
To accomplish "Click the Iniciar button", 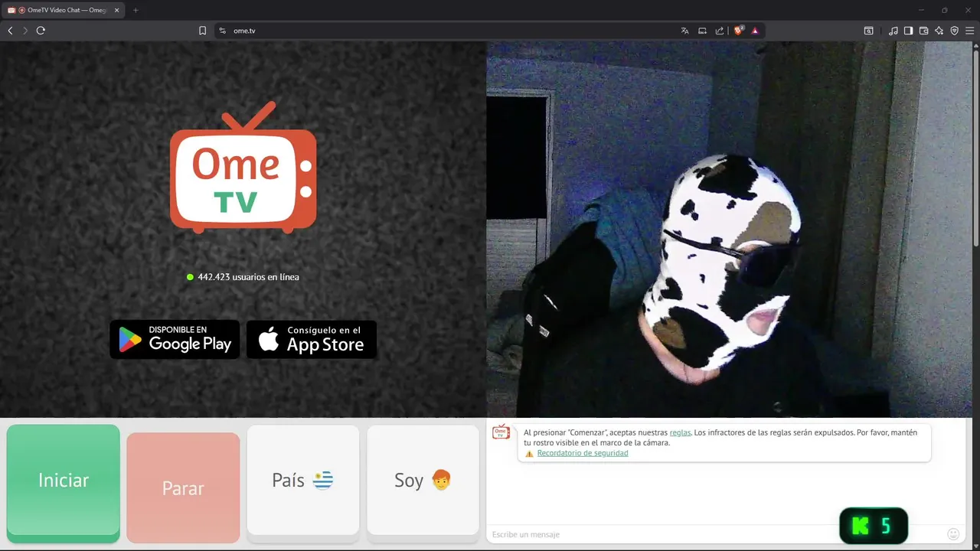I will coord(64,481).
